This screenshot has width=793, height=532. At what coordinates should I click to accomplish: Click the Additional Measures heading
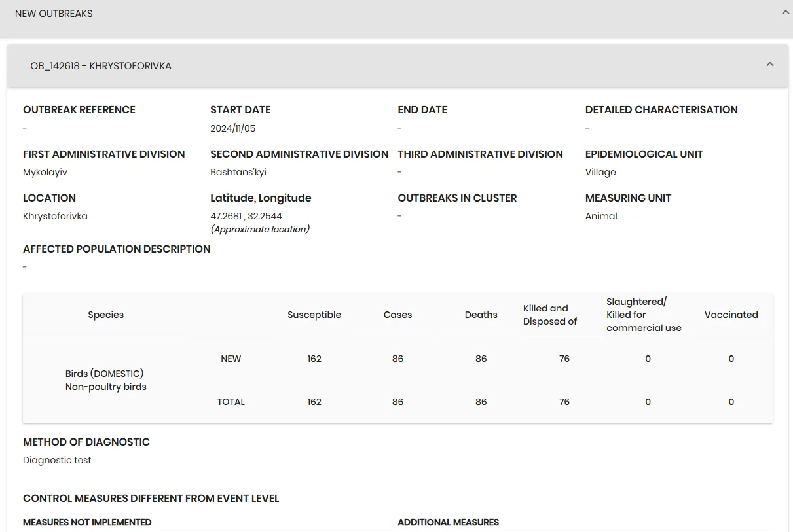coord(449,522)
